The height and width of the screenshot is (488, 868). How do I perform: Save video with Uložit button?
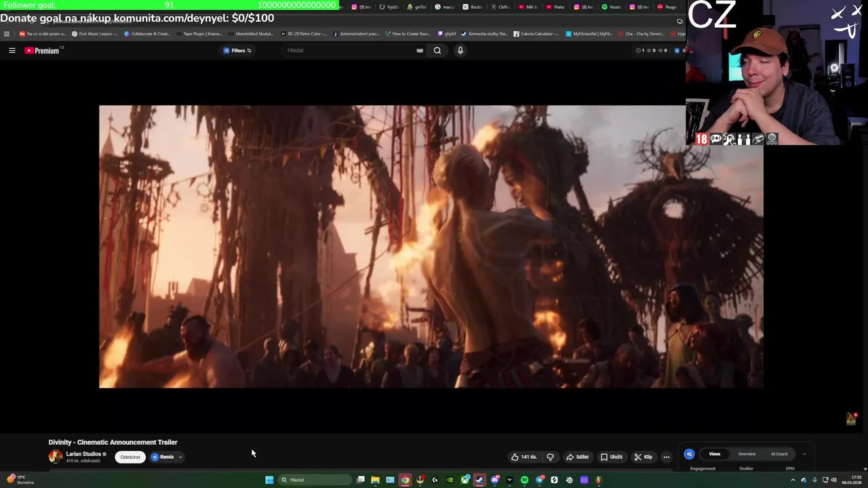point(611,457)
